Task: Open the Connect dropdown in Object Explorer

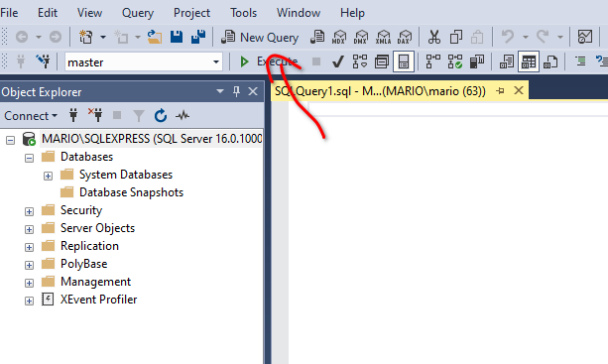Action: [x=31, y=115]
